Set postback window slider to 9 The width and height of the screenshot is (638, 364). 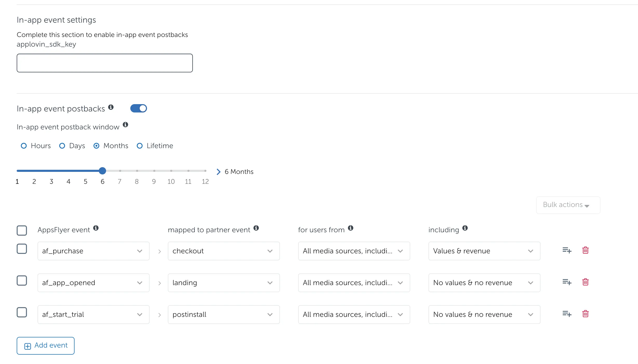point(154,171)
